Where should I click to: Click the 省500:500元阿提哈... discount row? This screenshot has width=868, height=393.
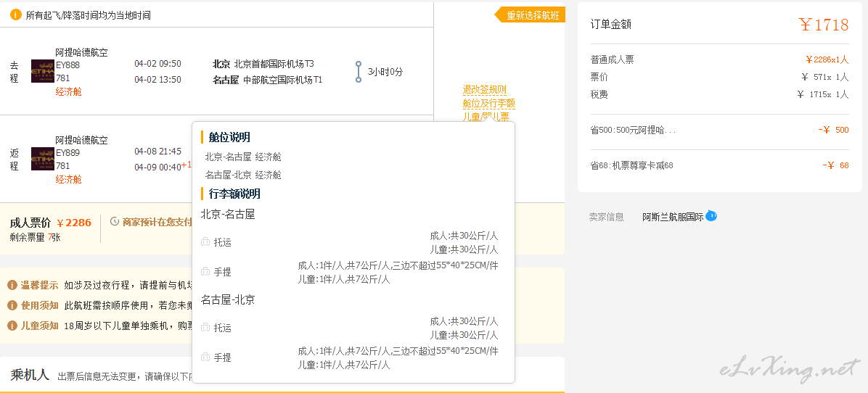tap(719, 131)
